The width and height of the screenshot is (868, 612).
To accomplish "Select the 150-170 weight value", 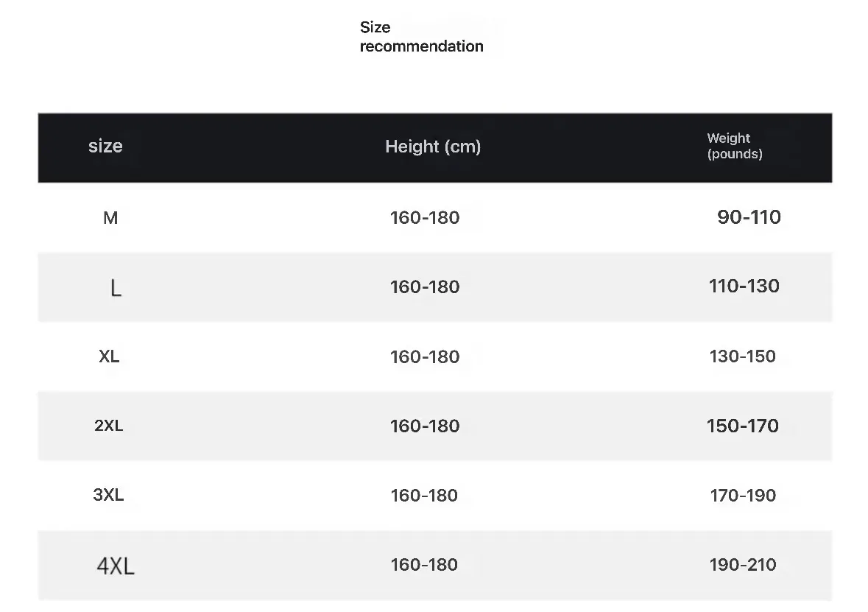I will [742, 426].
